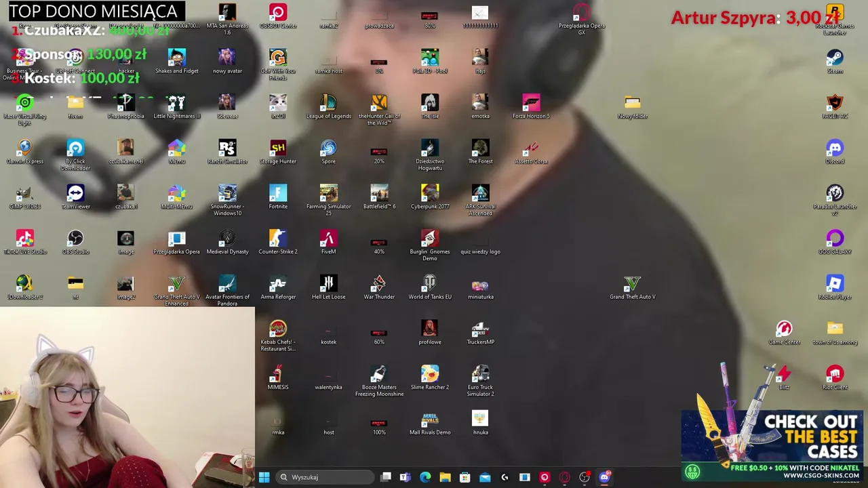Open the Avatar Frontiers of Pandora shortcut
Viewport: 868px width, 488px height.
227,291
